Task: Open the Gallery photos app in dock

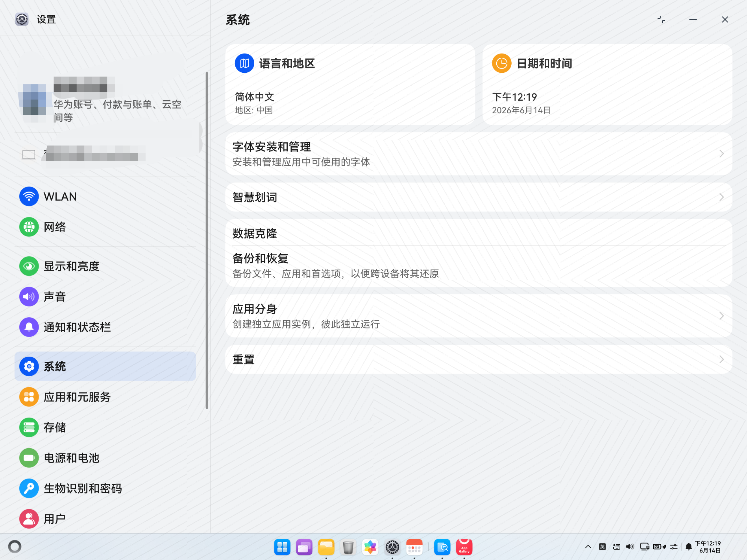Action: [x=370, y=547]
